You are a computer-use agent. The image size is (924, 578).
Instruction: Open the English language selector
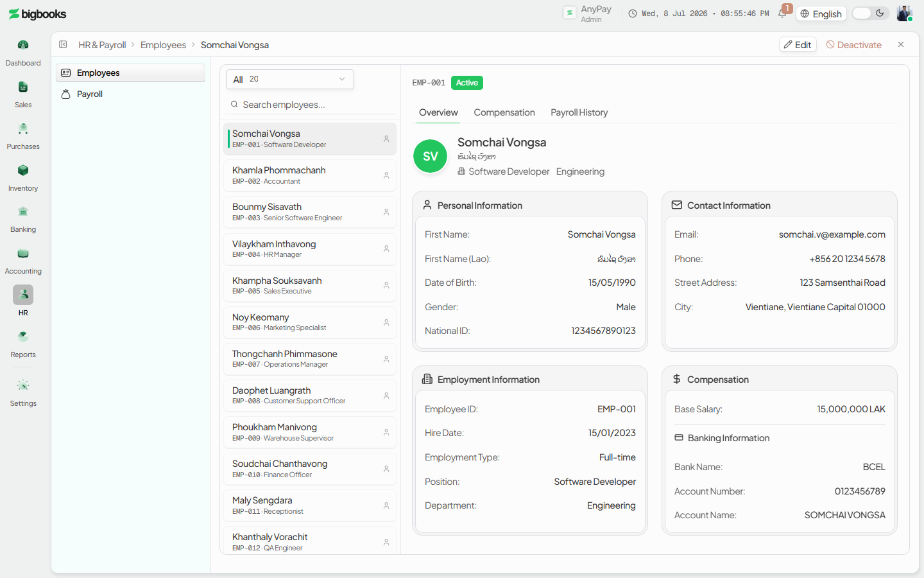821,13
